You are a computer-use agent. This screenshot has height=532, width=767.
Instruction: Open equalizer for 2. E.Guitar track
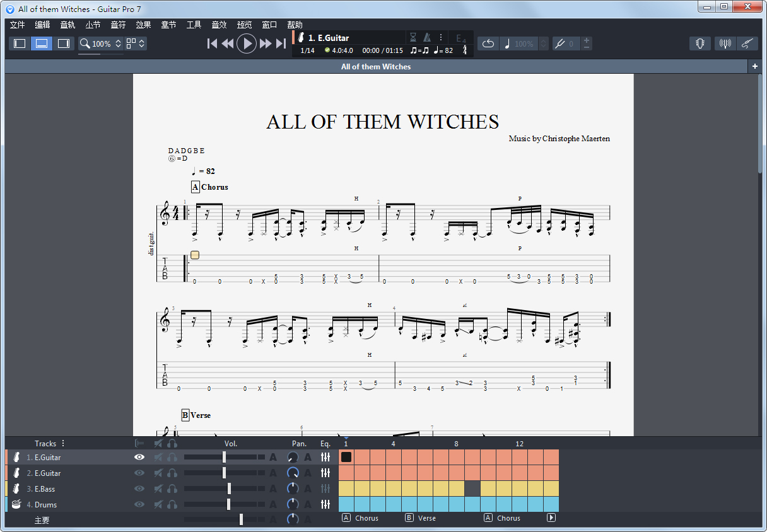[325, 473]
